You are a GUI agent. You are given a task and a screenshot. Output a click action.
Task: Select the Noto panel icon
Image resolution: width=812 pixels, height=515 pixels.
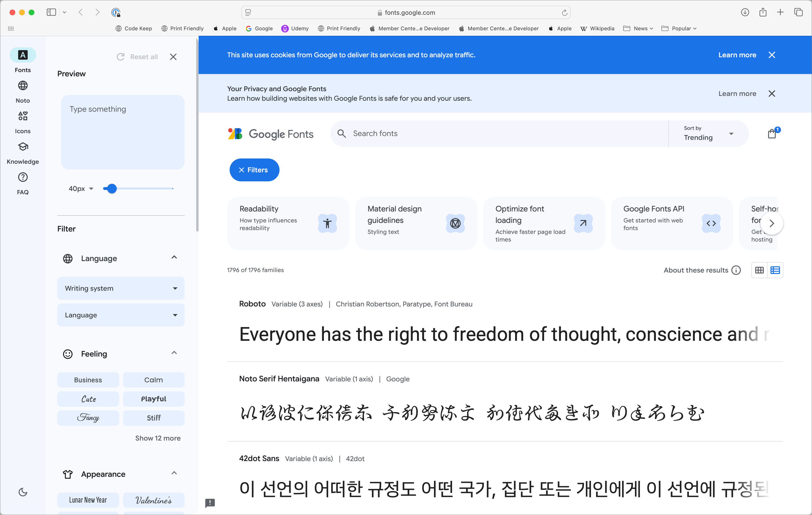pos(22,85)
